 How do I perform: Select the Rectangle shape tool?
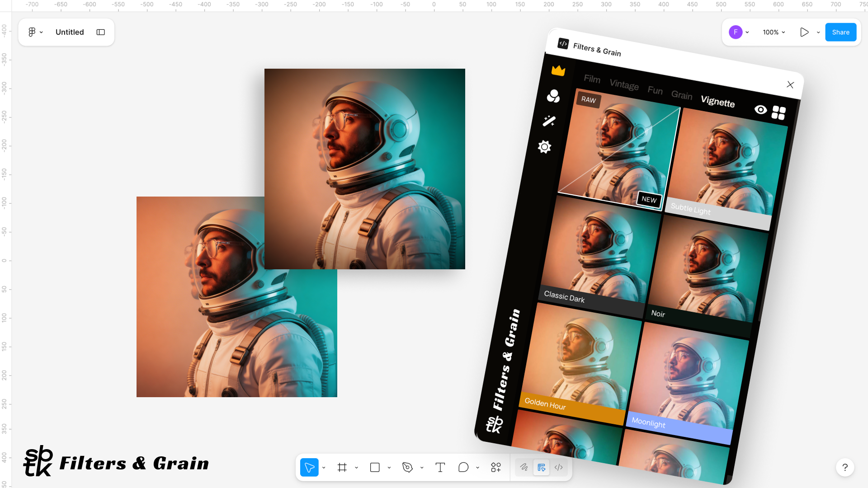[x=375, y=467]
